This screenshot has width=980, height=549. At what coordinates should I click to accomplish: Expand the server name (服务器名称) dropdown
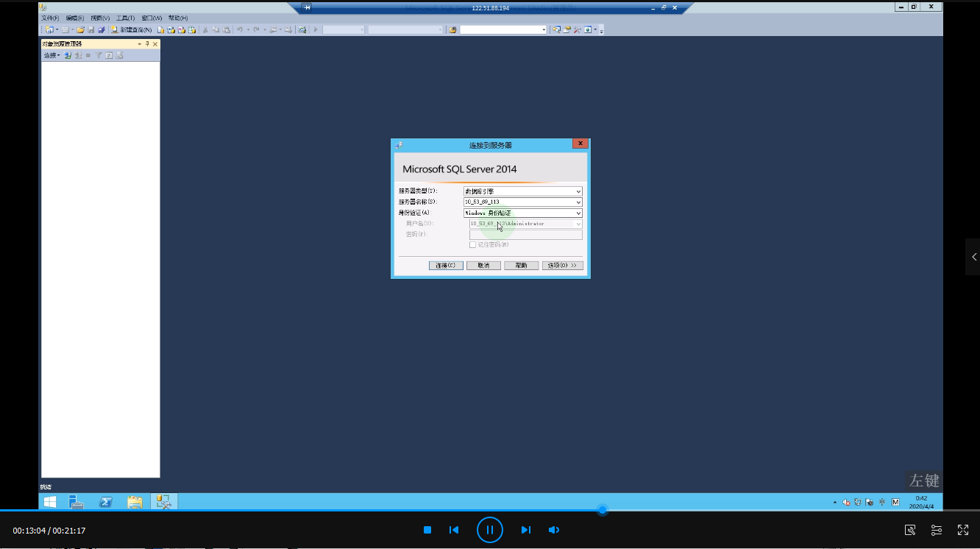coord(578,202)
